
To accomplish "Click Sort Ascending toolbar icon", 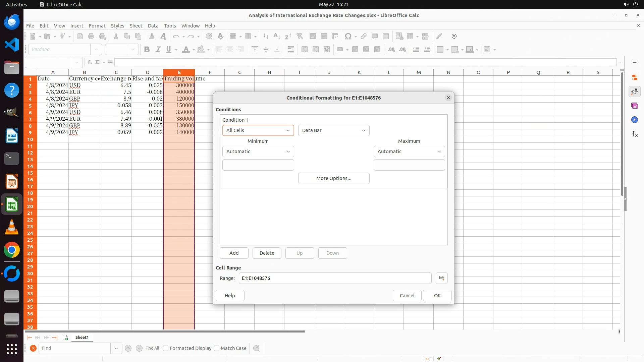I will [277, 36].
